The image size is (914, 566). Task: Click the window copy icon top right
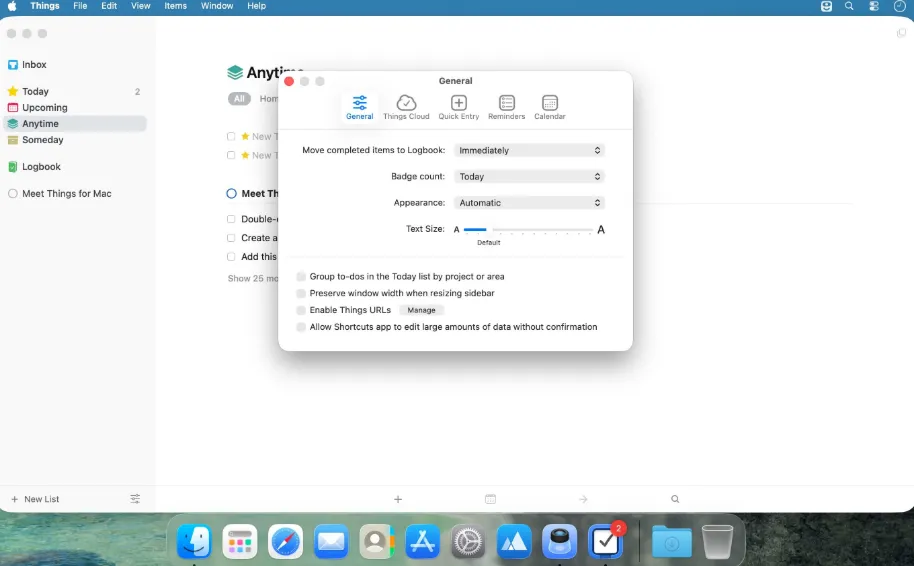click(901, 33)
